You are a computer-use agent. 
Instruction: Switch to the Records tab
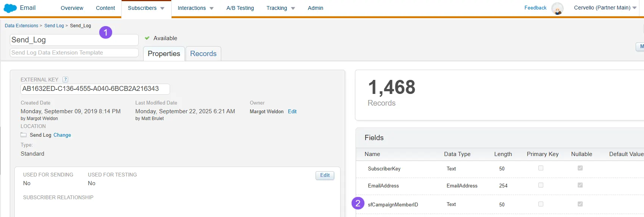point(203,54)
